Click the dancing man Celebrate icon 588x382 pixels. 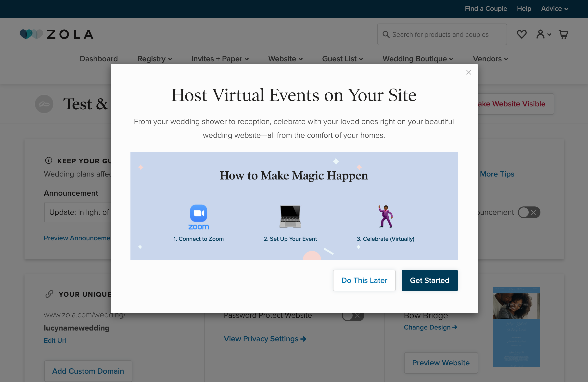click(385, 216)
